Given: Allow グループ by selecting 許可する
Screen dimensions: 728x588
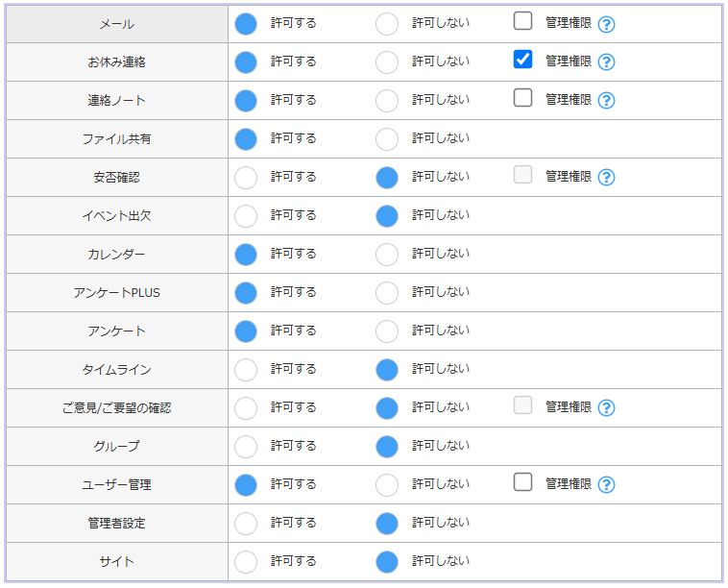Looking at the screenshot, I should [x=246, y=447].
